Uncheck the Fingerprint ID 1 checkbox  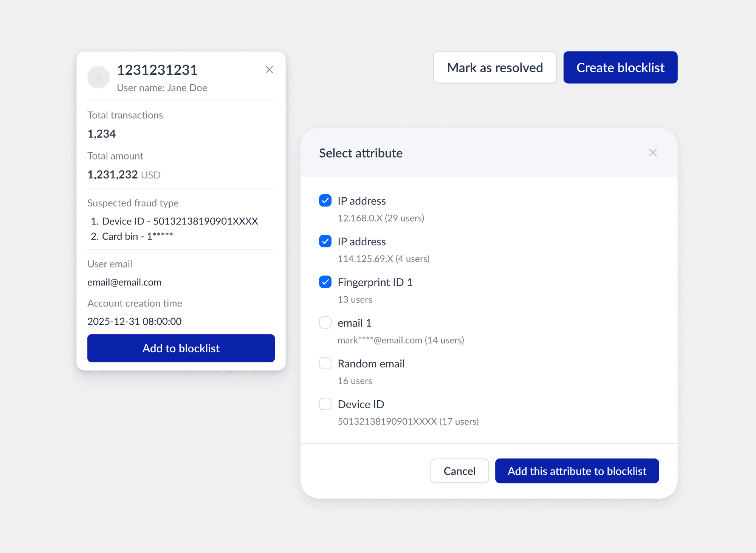coord(325,282)
